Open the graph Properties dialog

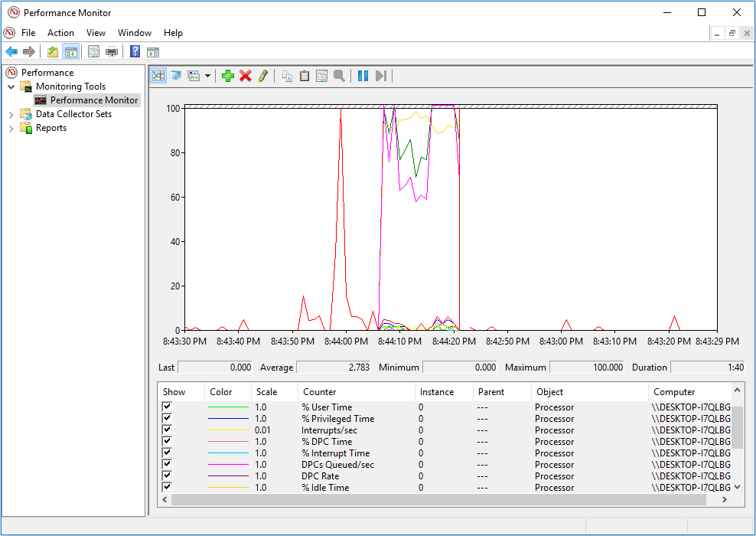click(321, 74)
